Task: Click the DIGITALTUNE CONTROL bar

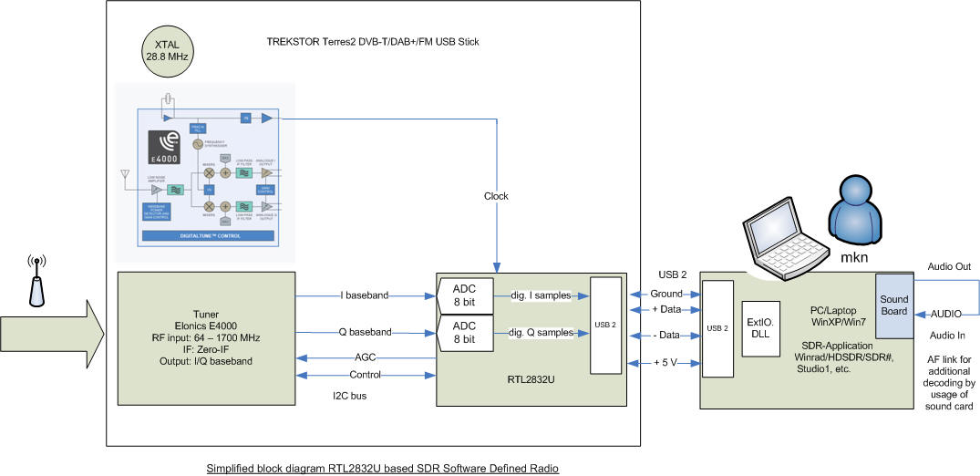Action: [209, 236]
